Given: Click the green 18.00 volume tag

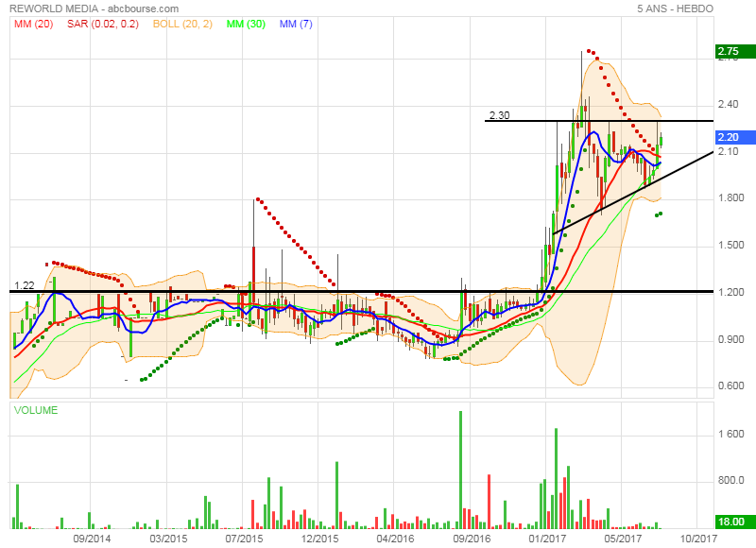Looking at the screenshot, I should pyautogui.click(x=735, y=522).
